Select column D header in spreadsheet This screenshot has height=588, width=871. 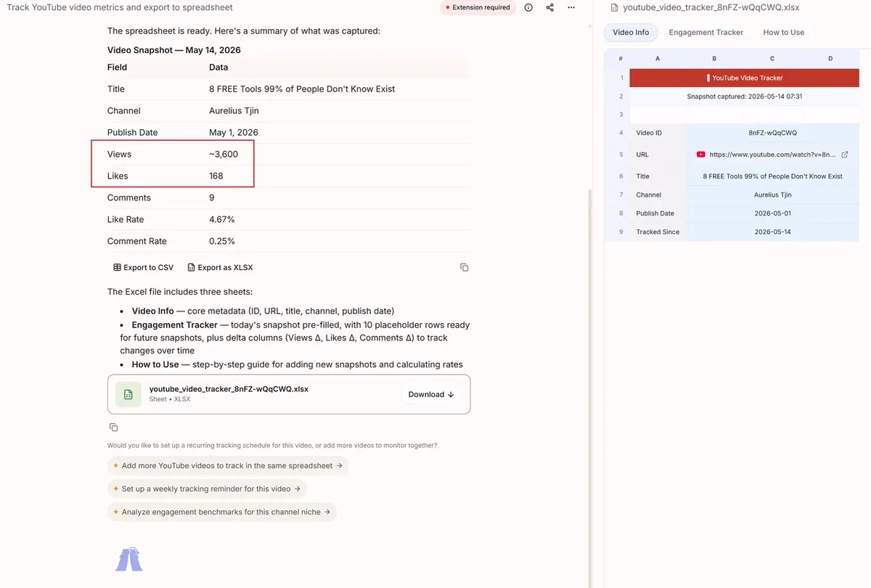pos(830,58)
